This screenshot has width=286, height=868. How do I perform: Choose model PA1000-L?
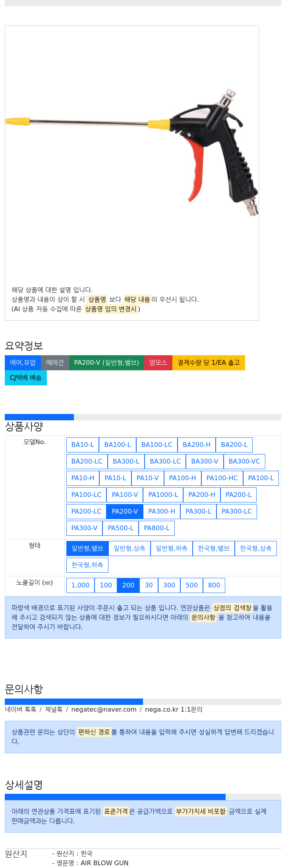point(163,495)
